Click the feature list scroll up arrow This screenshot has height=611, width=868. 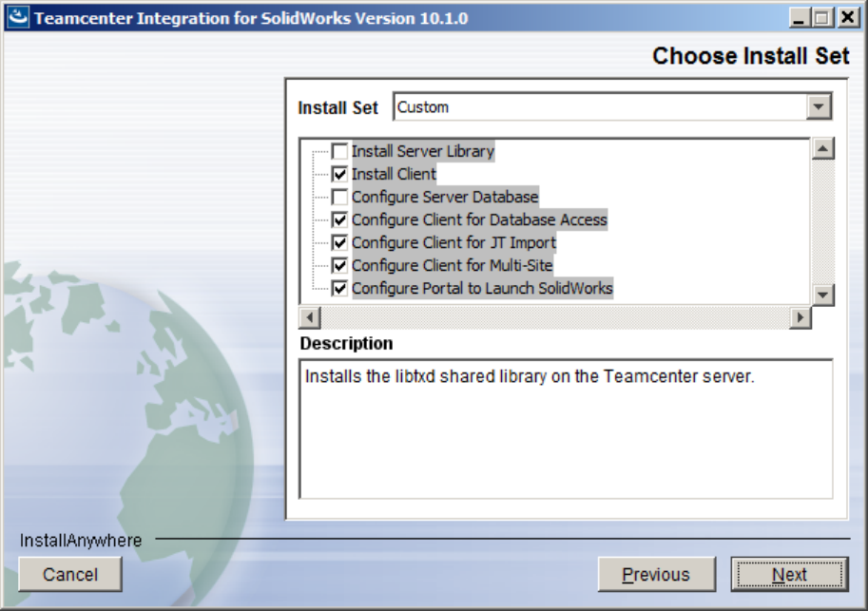823,148
